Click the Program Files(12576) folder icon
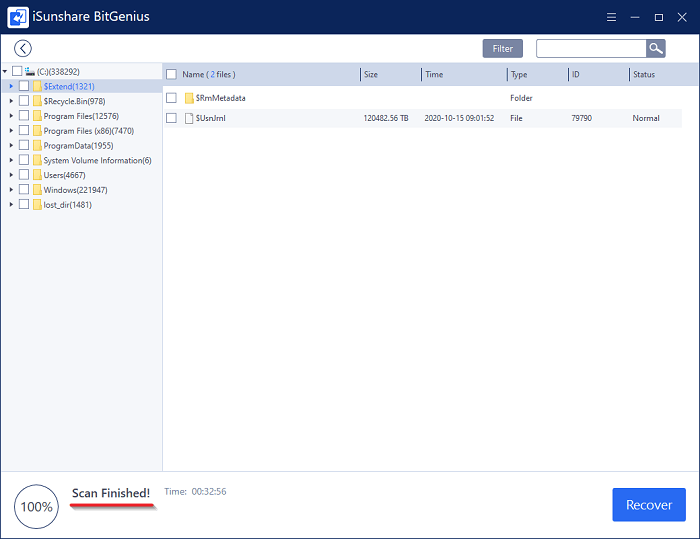 [38, 116]
